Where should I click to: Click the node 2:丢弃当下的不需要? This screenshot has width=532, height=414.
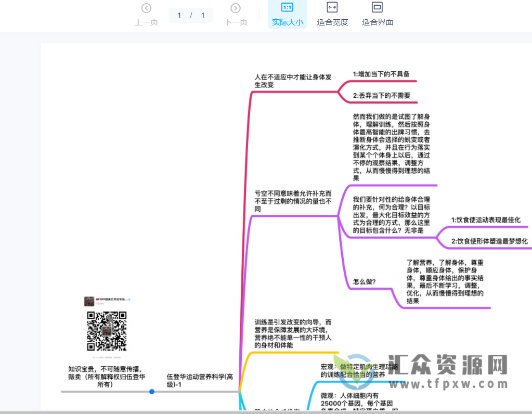pos(381,96)
